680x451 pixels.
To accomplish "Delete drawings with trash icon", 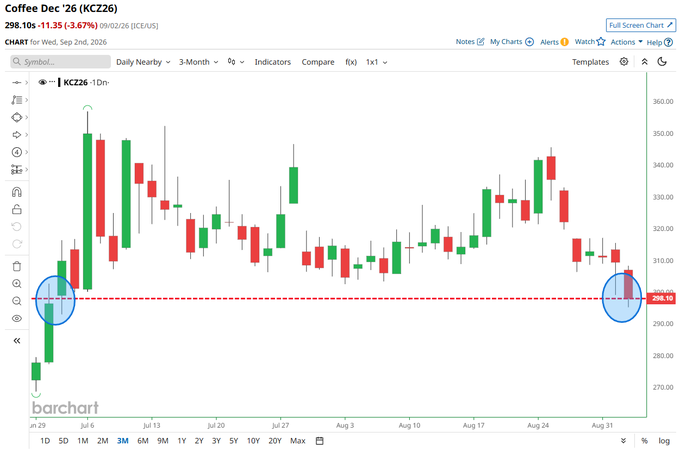I will pos(16,266).
